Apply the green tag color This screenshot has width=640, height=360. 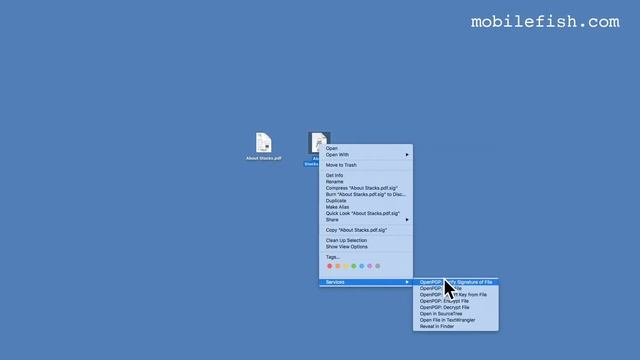click(354, 266)
